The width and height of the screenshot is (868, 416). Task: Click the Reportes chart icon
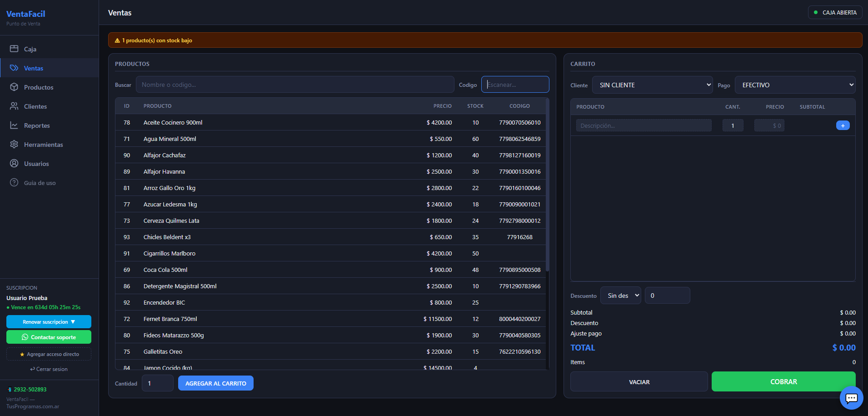[x=14, y=125]
